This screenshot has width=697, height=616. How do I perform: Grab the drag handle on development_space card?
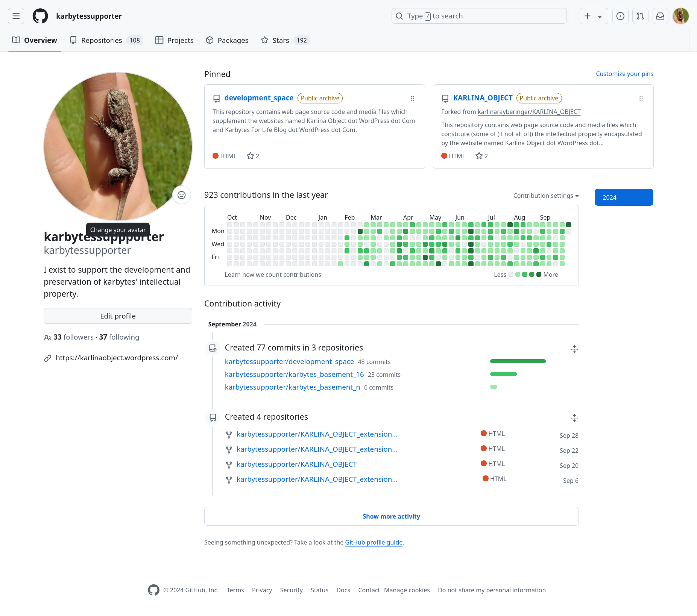(x=412, y=99)
